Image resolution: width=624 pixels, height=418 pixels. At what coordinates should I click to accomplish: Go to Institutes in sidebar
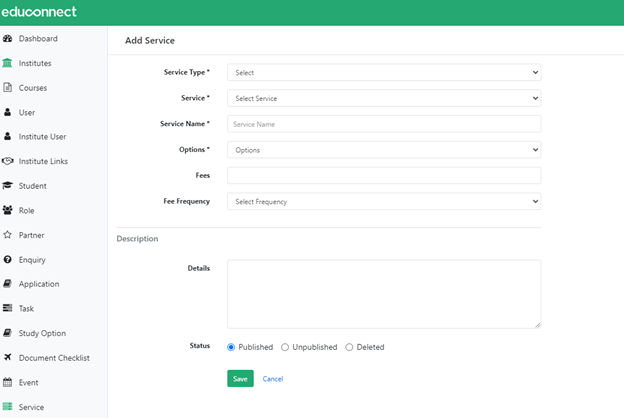tap(35, 63)
